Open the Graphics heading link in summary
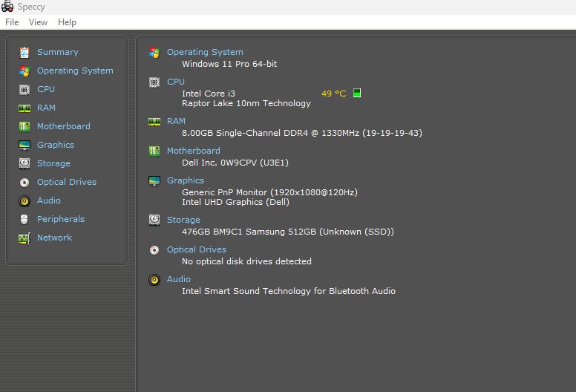This screenshot has width=576, height=392. [186, 180]
